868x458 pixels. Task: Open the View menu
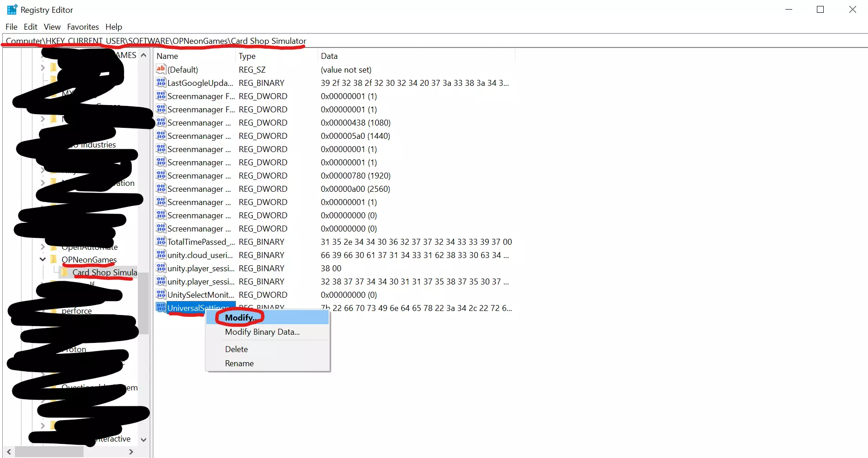pos(52,27)
